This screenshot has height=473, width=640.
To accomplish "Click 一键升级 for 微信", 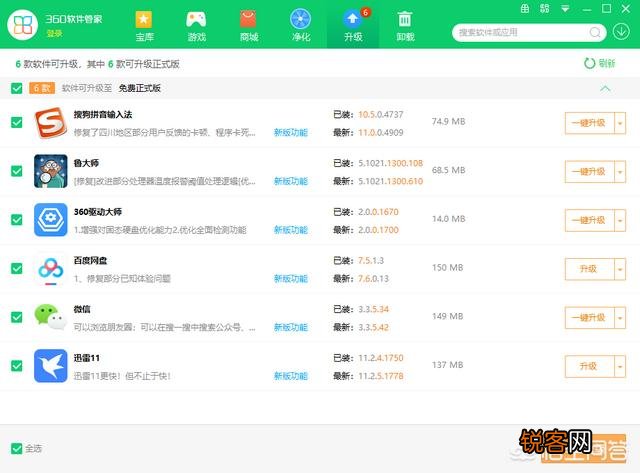I will [589, 318].
